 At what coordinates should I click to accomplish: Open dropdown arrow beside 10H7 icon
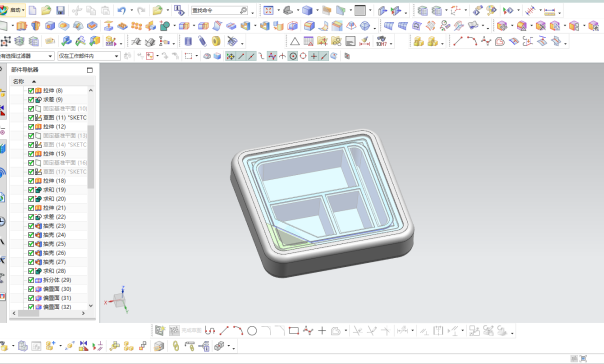pos(391,43)
